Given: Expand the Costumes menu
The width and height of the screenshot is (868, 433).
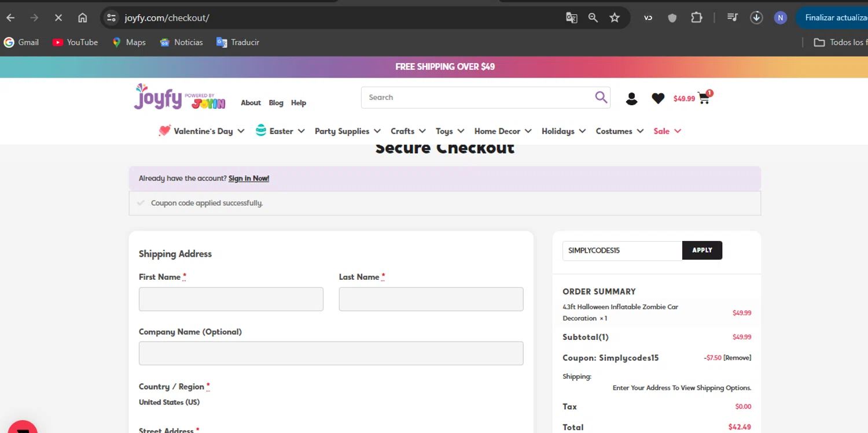Looking at the screenshot, I should point(620,131).
